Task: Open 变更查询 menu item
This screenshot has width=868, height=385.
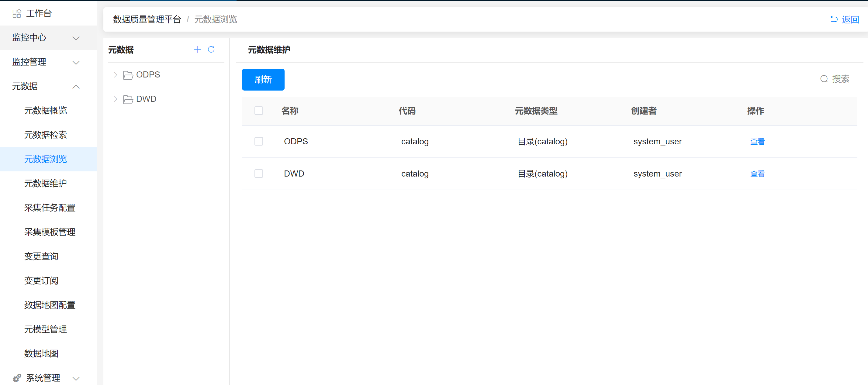Action: [x=49, y=256]
